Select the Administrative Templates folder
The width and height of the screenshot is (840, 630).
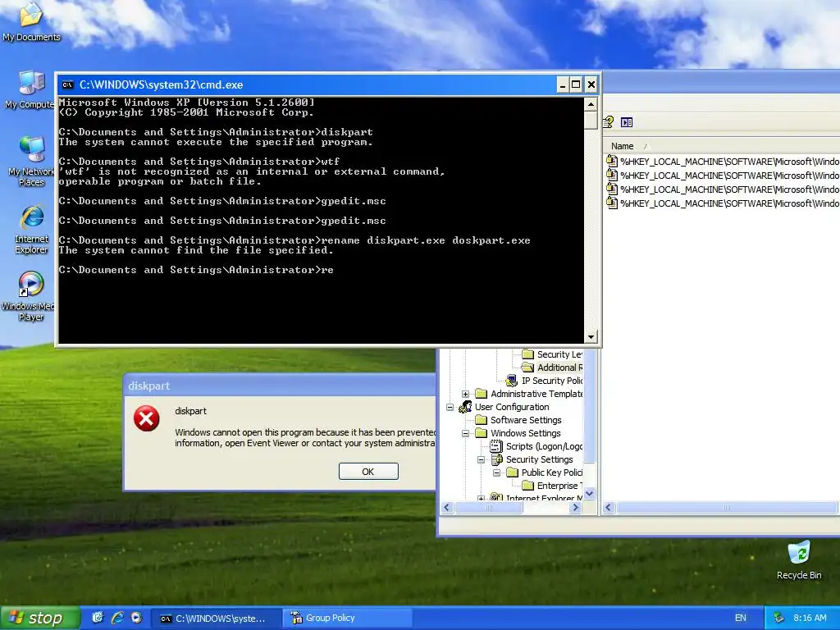(529, 394)
